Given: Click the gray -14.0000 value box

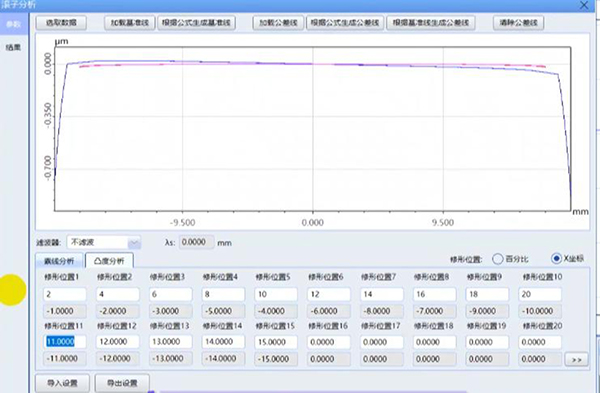Looking at the screenshot, I should 223,359.
